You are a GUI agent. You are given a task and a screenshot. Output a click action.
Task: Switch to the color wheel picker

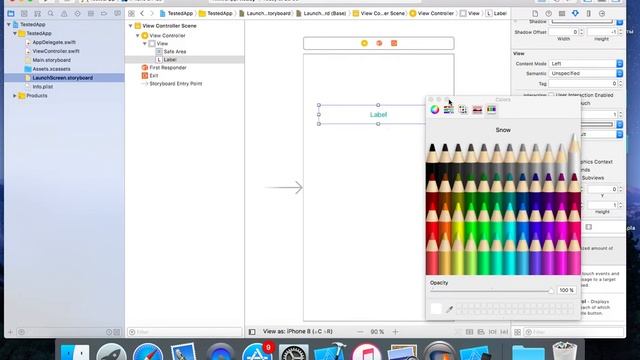point(435,109)
